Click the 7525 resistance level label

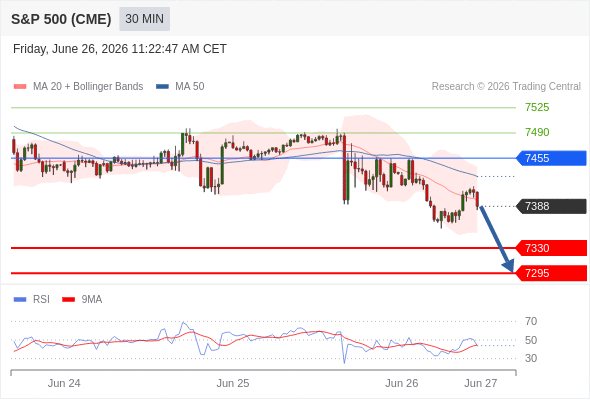click(x=537, y=108)
